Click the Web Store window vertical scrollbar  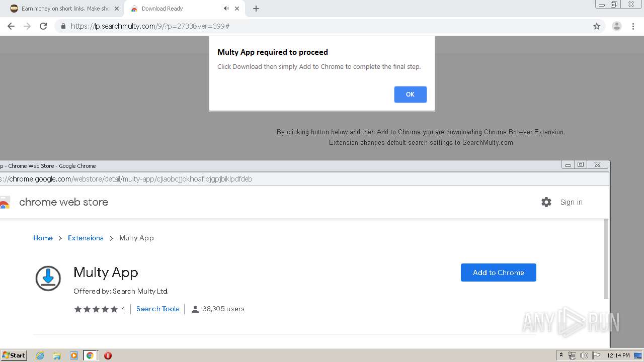click(606, 259)
